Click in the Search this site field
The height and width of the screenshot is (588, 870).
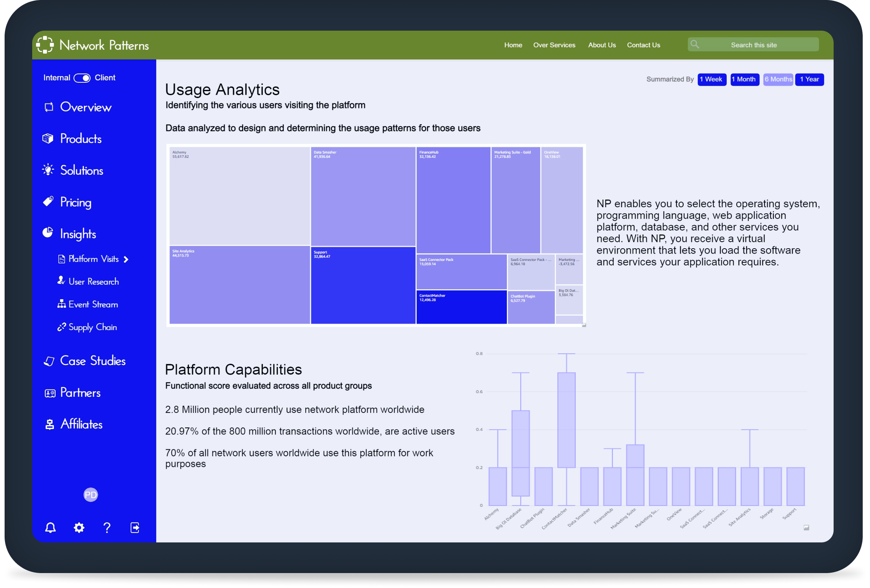pyautogui.click(x=754, y=45)
